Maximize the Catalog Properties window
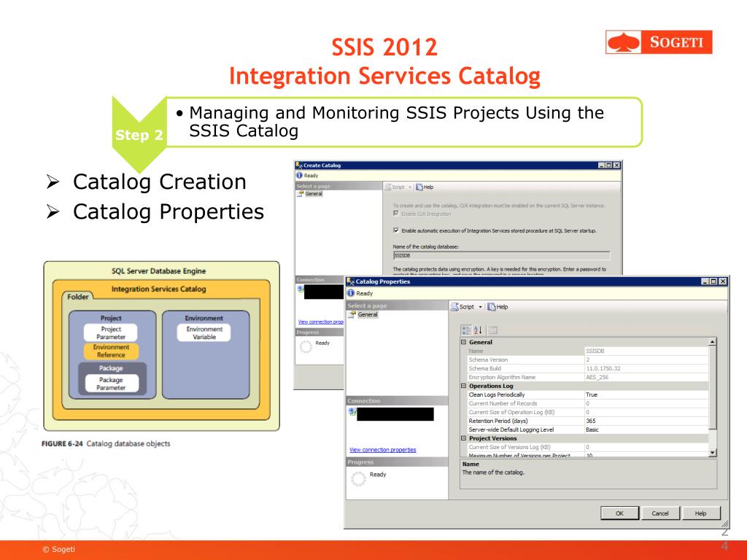This screenshot has height=560, width=747. [x=713, y=281]
